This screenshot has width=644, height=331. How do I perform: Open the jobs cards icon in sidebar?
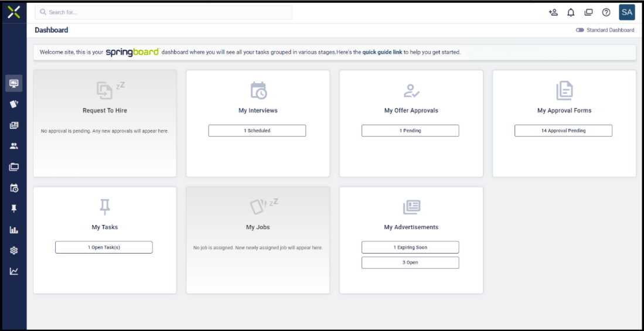click(x=14, y=104)
